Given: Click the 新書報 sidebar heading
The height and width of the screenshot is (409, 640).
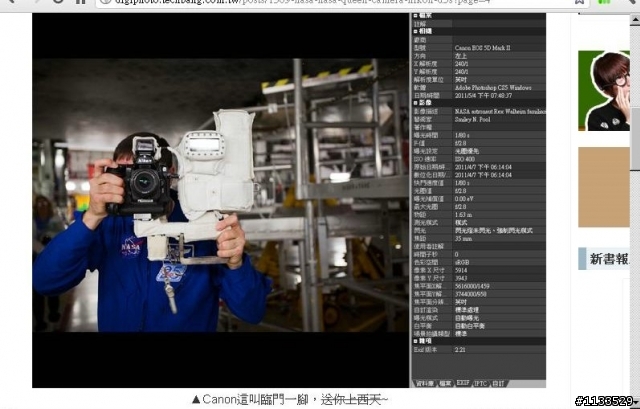Looking at the screenshot, I should (608, 259).
